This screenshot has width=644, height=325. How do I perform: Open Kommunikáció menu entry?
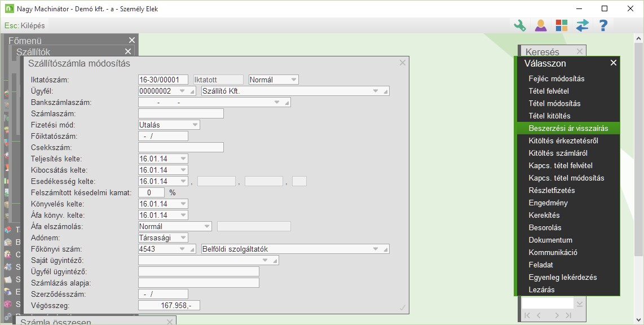click(568, 252)
